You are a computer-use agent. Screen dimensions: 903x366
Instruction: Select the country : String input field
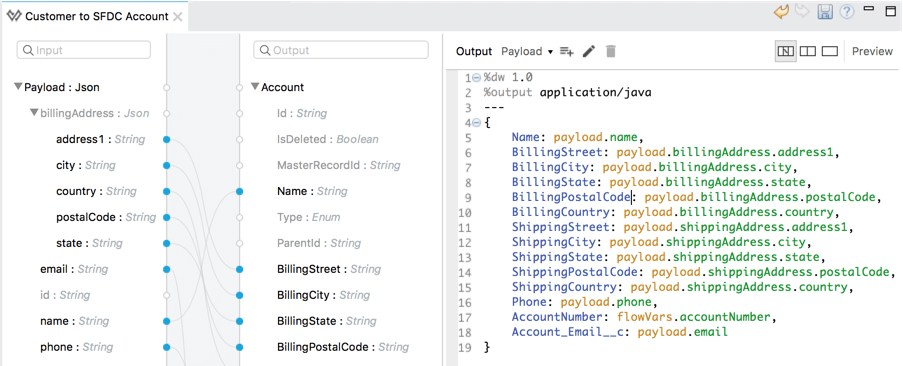(96, 191)
